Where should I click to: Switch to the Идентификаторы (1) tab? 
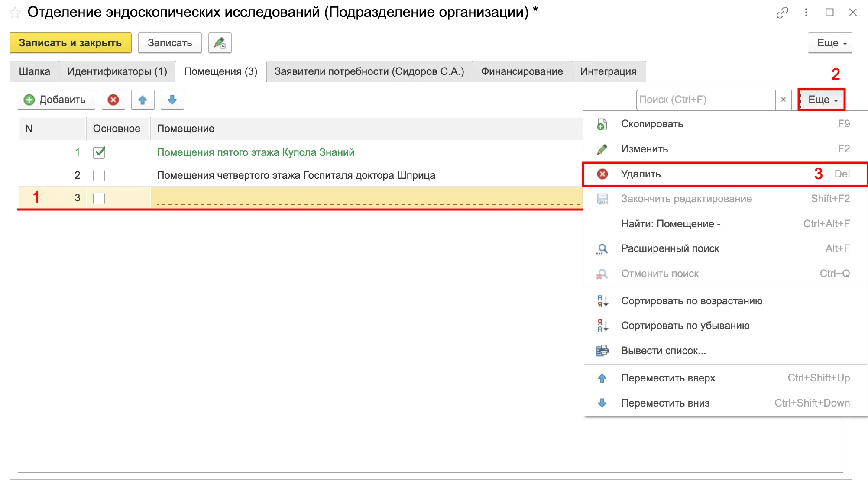[117, 71]
